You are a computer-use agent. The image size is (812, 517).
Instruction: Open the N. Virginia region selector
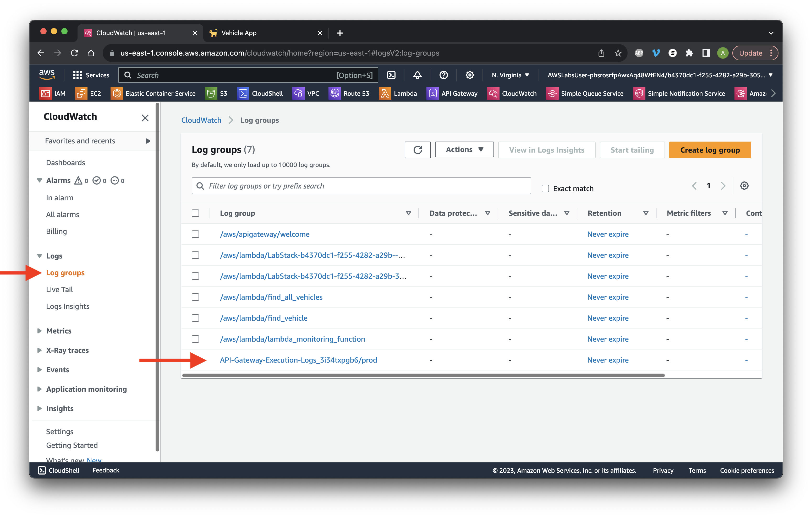pyautogui.click(x=510, y=75)
